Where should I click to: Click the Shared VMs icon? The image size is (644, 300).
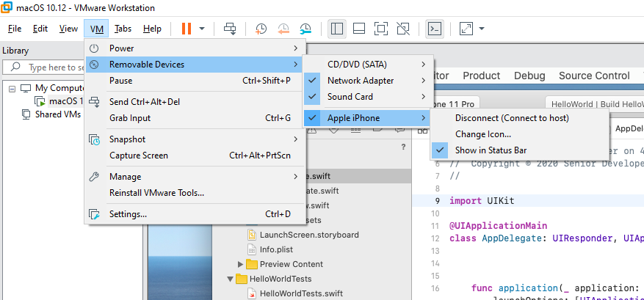[26, 114]
